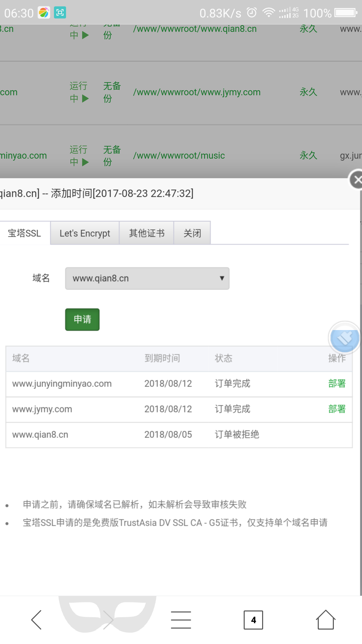Tap the Wi-Fi icon in status bar
The width and height of the screenshot is (362, 644).
pyautogui.click(x=268, y=13)
